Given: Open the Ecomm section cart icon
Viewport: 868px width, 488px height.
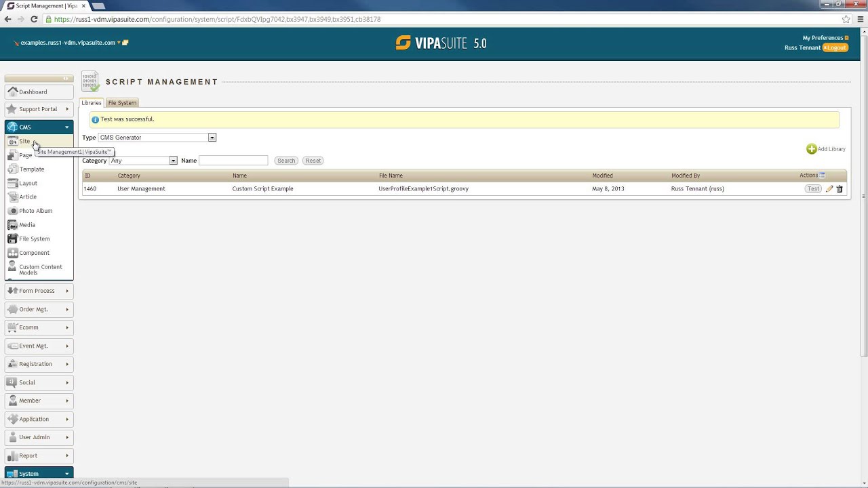Looking at the screenshot, I should pyautogui.click(x=12, y=327).
